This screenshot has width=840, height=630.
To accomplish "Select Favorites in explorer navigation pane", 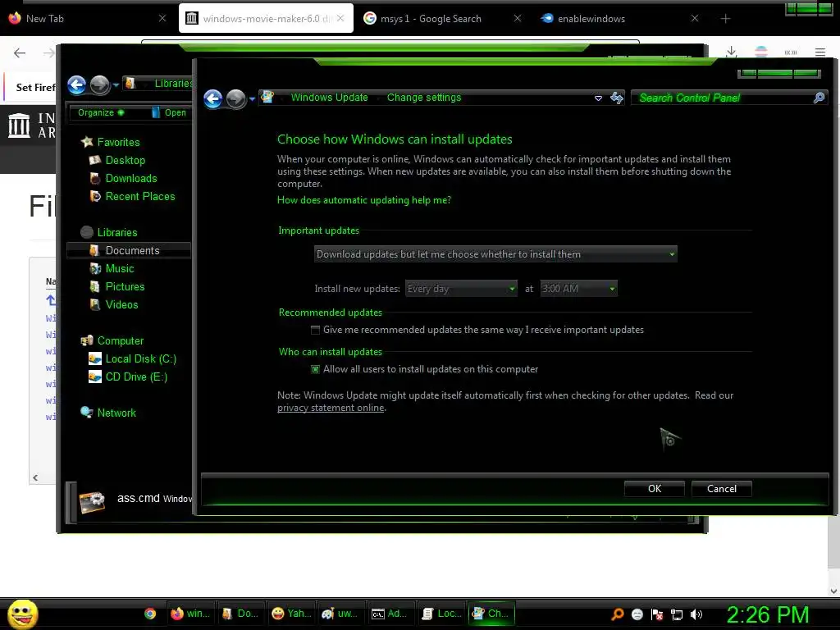I will pyautogui.click(x=118, y=142).
